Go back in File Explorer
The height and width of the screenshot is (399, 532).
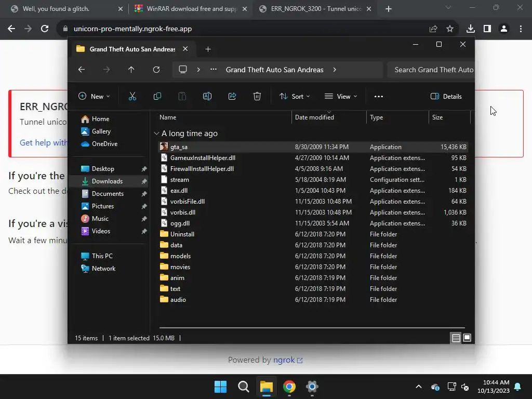click(82, 70)
